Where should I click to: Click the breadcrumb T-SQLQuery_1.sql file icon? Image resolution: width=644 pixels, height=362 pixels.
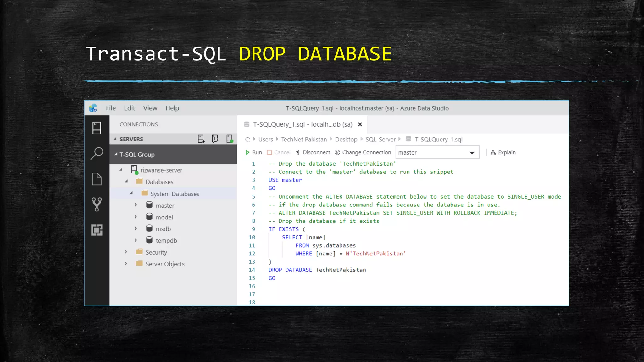coord(408,139)
